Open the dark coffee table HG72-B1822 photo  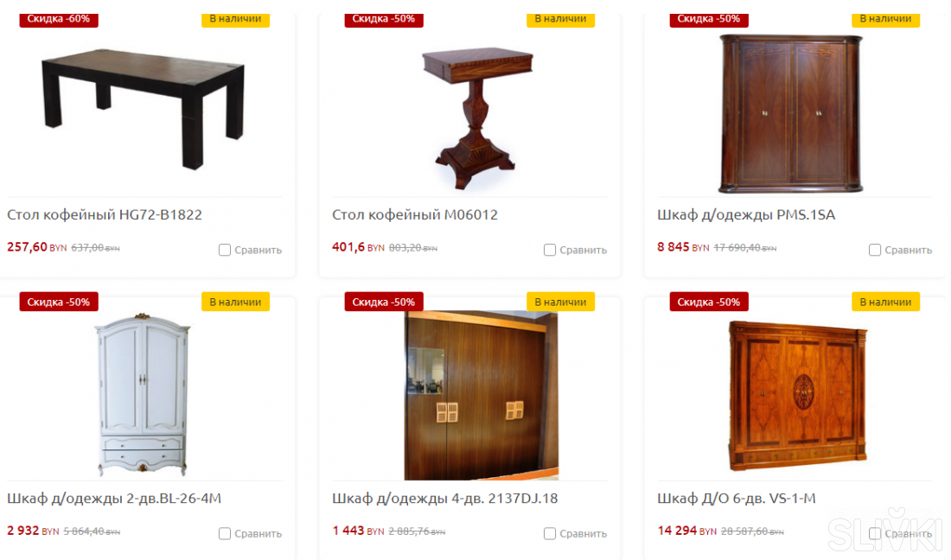tap(144, 109)
